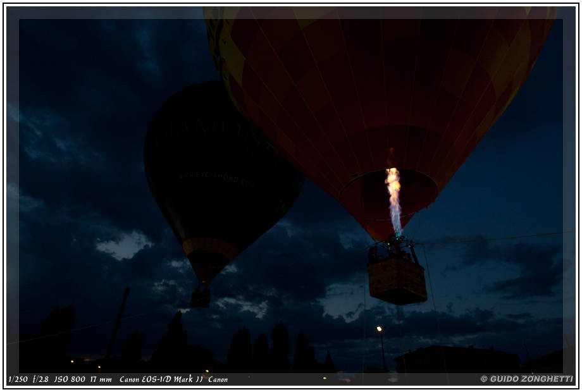
Task: Click the building silhouette at the bottom right
Action: pos(455,359)
